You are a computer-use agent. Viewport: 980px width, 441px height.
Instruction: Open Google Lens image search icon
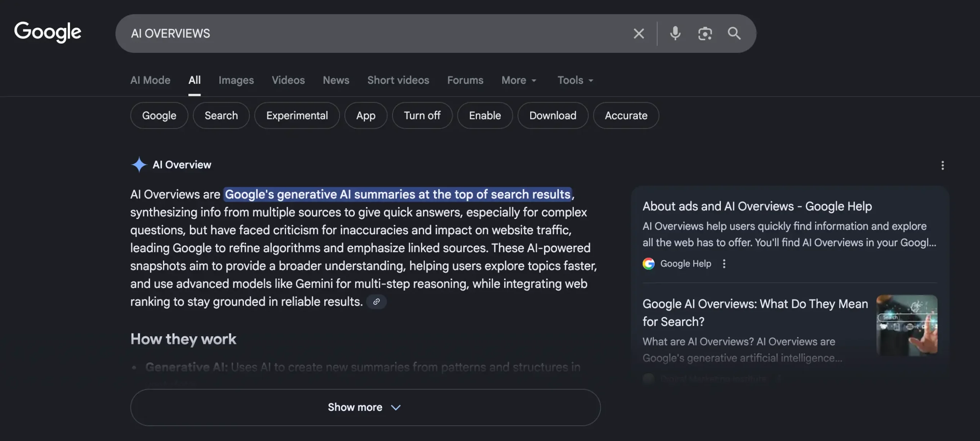705,33
